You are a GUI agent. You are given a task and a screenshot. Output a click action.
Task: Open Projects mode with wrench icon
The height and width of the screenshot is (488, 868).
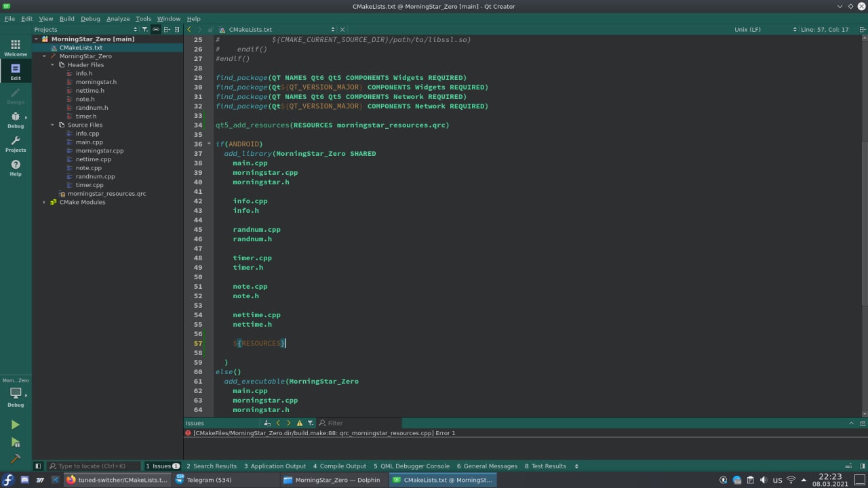tap(16, 144)
